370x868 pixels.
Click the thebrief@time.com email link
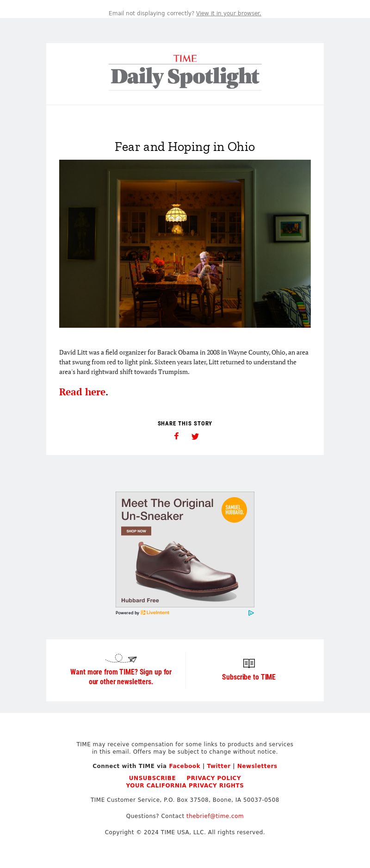pyautogui.click(x=215, y=816)
